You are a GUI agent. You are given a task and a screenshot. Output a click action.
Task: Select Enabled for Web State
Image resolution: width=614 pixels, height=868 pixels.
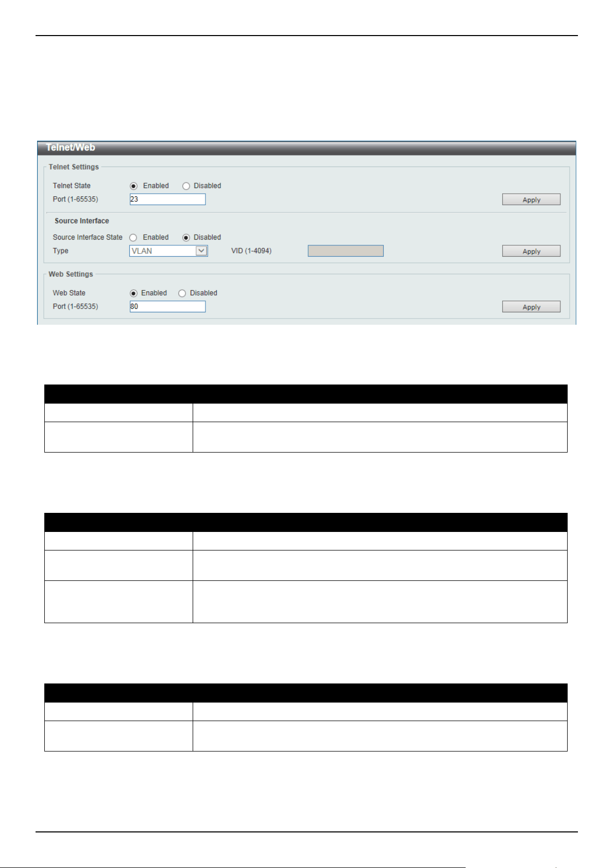click(x=134, y=293)
